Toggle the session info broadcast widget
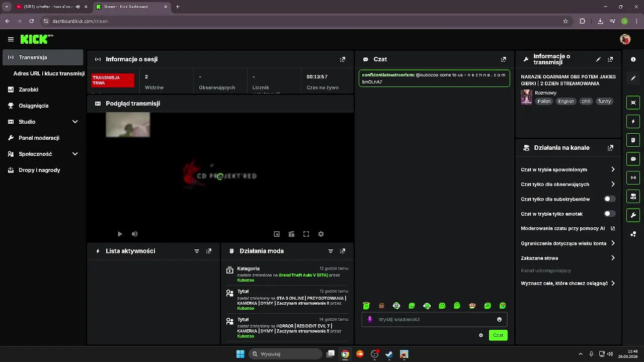644x362 pixels. pos(633,177)
